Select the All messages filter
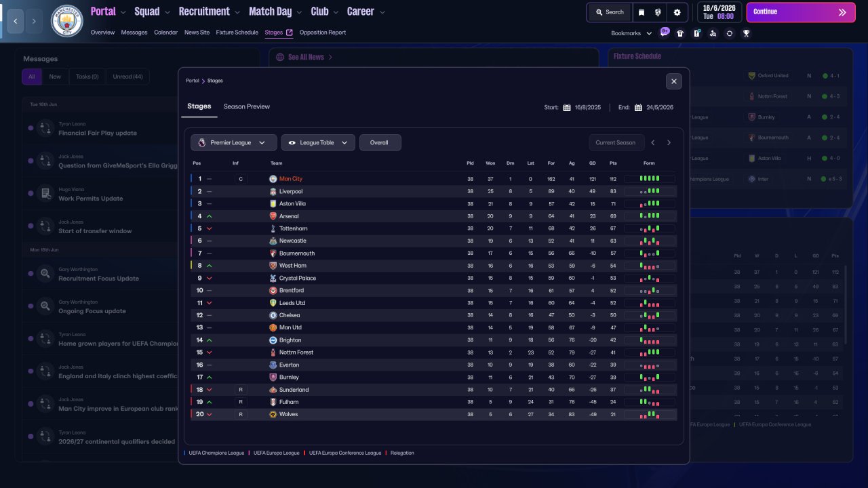The image size is (868, 488). [x=32, y=77]
